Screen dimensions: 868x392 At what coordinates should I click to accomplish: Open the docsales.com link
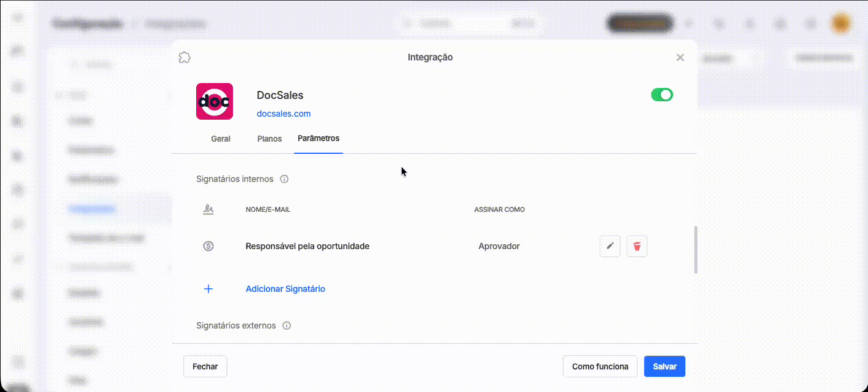[x=284, y=114]
